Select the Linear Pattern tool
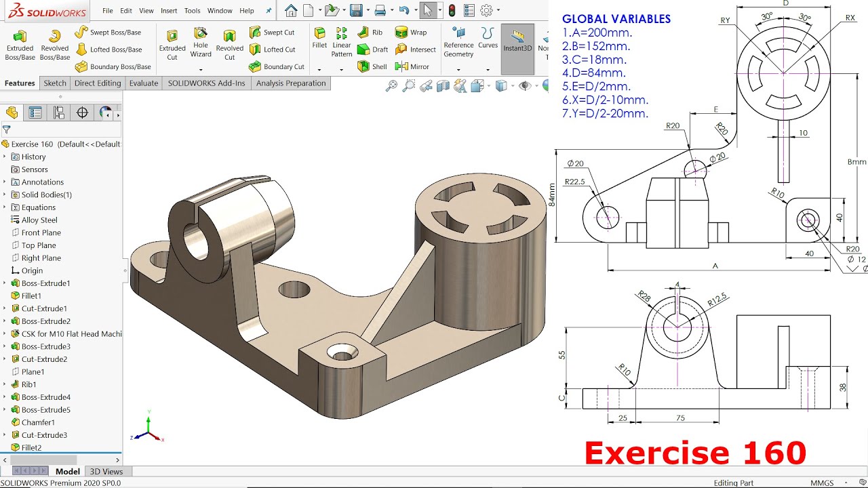Image resolution: width=868 pixels, height=488 pixels. tap(342, 42)
